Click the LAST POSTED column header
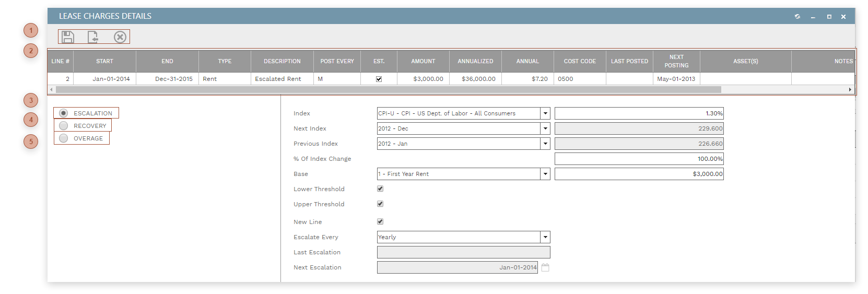The height and width of the screenshot is (294, 868). (629, 61)
